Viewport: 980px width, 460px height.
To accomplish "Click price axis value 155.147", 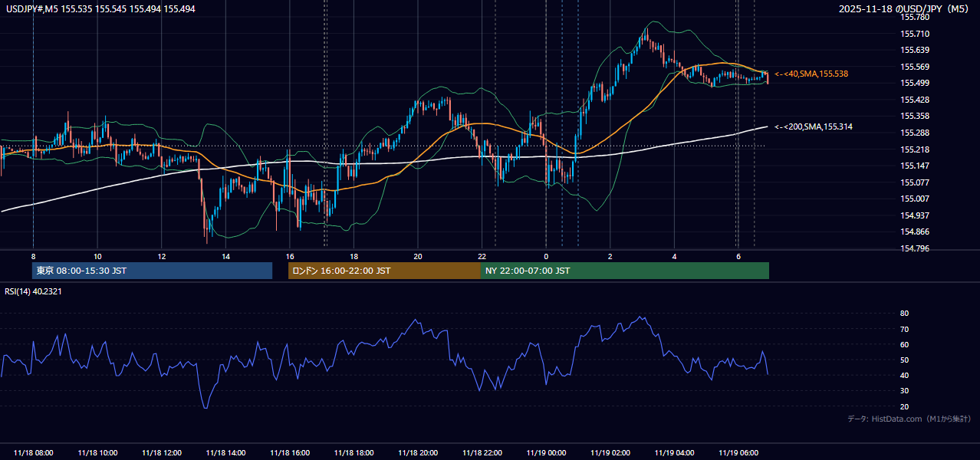I will [915, 166].
